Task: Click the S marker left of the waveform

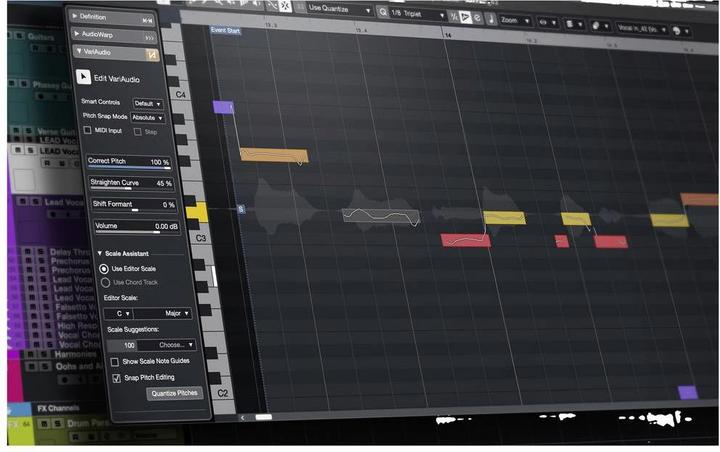Action: 241,209
